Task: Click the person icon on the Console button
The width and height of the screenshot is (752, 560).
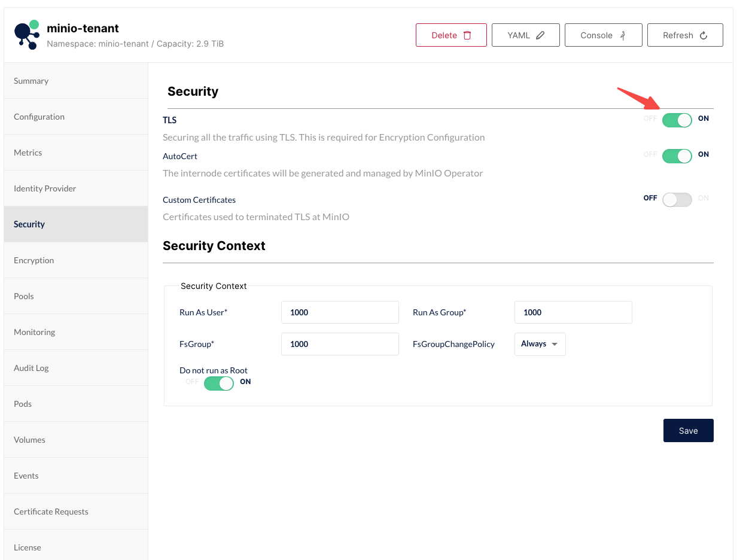Action: [622, 35]
